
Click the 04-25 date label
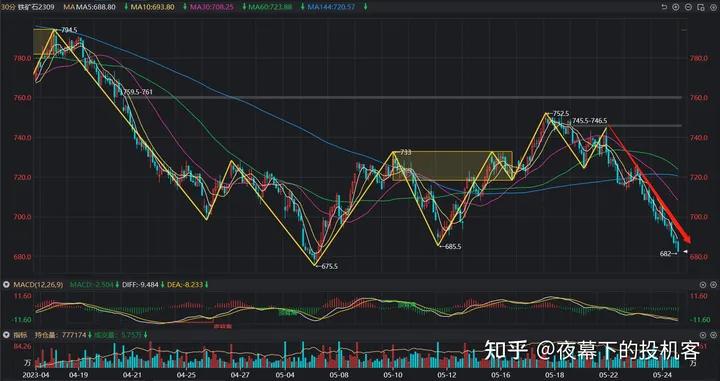(186, 375)
